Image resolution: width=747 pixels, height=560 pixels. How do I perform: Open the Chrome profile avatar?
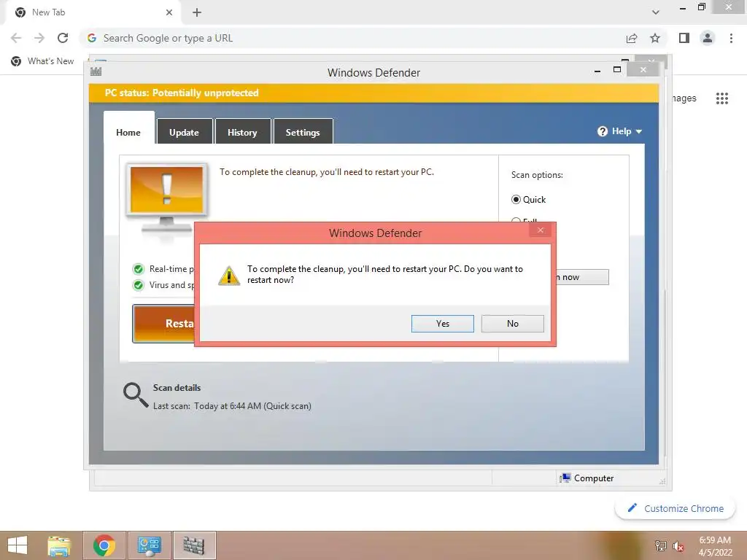(708, 38)
